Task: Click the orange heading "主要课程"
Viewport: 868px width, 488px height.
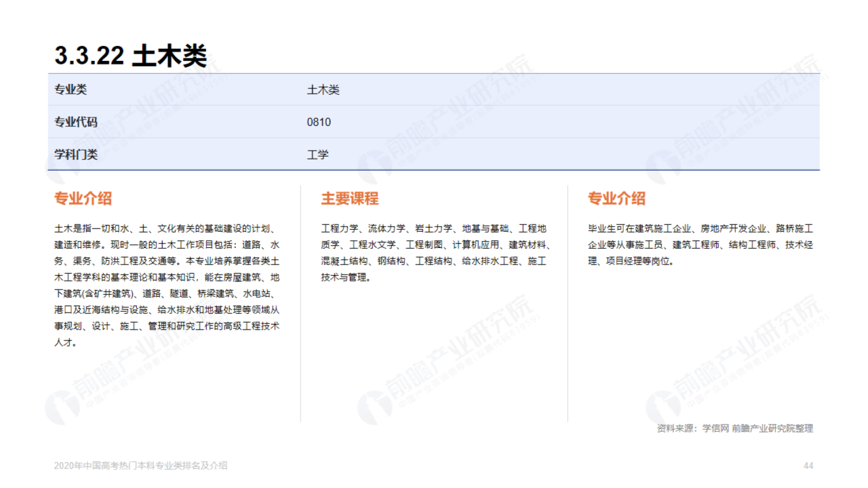Action: pos(350,199)
